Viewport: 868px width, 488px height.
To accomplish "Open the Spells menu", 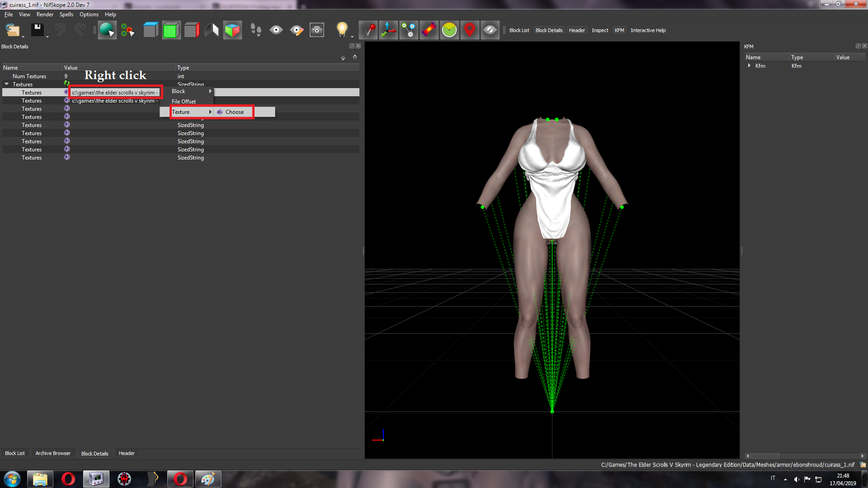I will pos(66,14).
